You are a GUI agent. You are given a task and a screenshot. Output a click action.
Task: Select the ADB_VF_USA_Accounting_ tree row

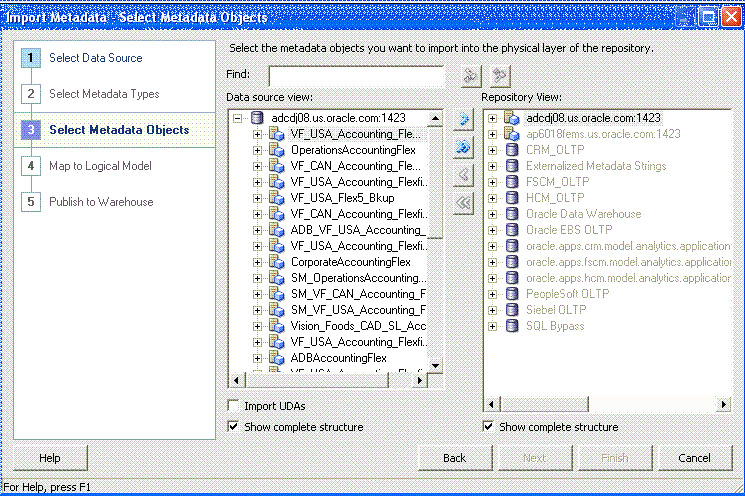coord(357,230)
